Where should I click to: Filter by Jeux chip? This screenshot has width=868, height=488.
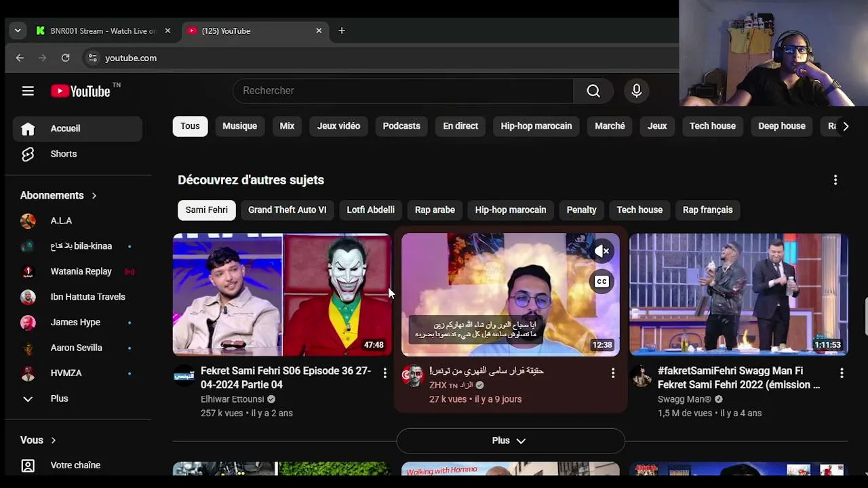pos(657,126)
